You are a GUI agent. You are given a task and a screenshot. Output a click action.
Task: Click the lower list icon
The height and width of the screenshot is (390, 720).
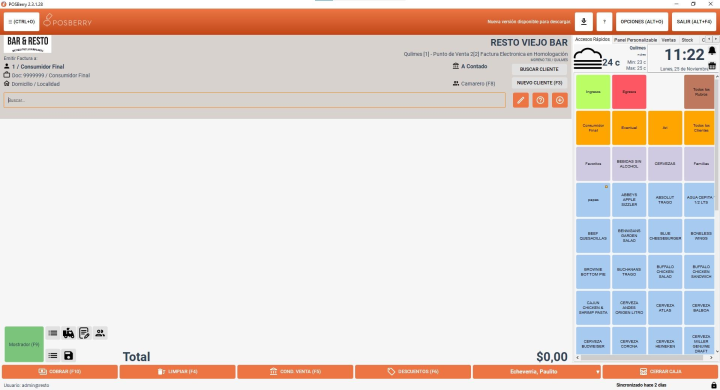53,356
